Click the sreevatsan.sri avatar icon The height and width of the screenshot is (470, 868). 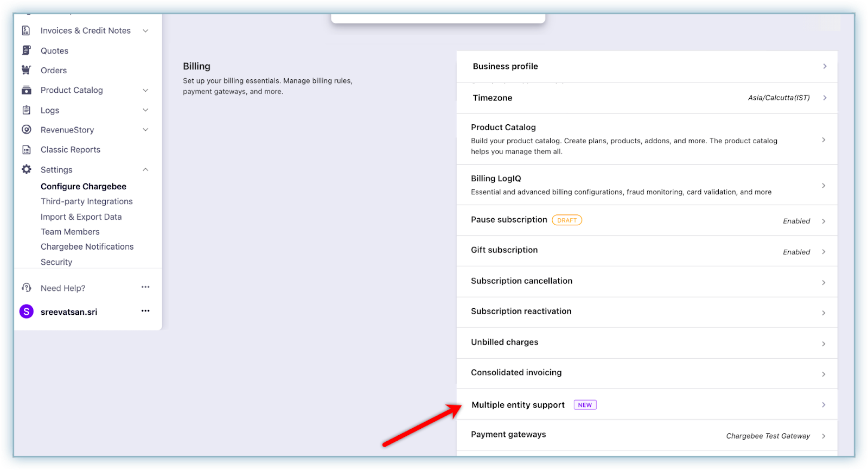click(26, 312)
